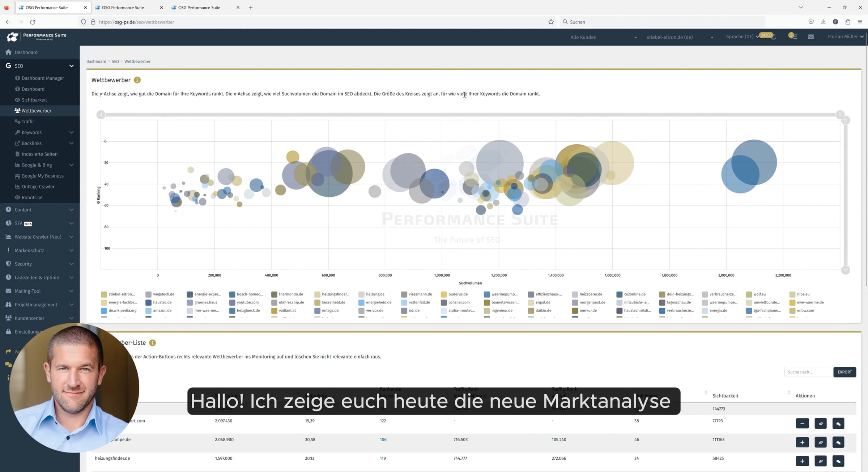Open Traffic in SEO sidebar menu
The width and height of the screenshot is (868, 472).
[x=28, y=122]
